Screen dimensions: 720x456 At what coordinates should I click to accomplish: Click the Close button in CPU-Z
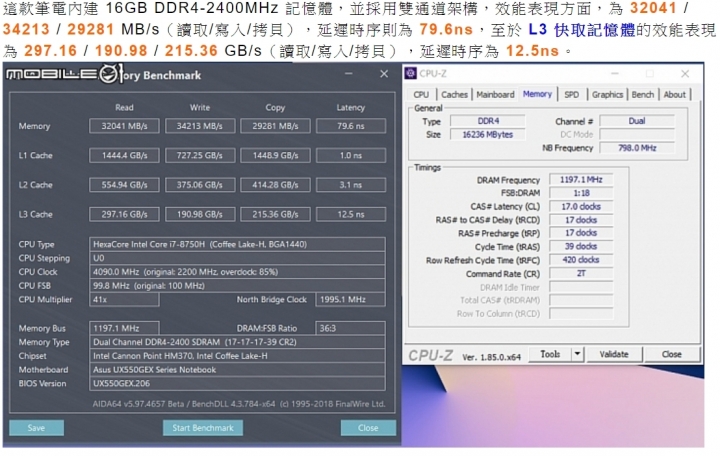click(671, 354)
